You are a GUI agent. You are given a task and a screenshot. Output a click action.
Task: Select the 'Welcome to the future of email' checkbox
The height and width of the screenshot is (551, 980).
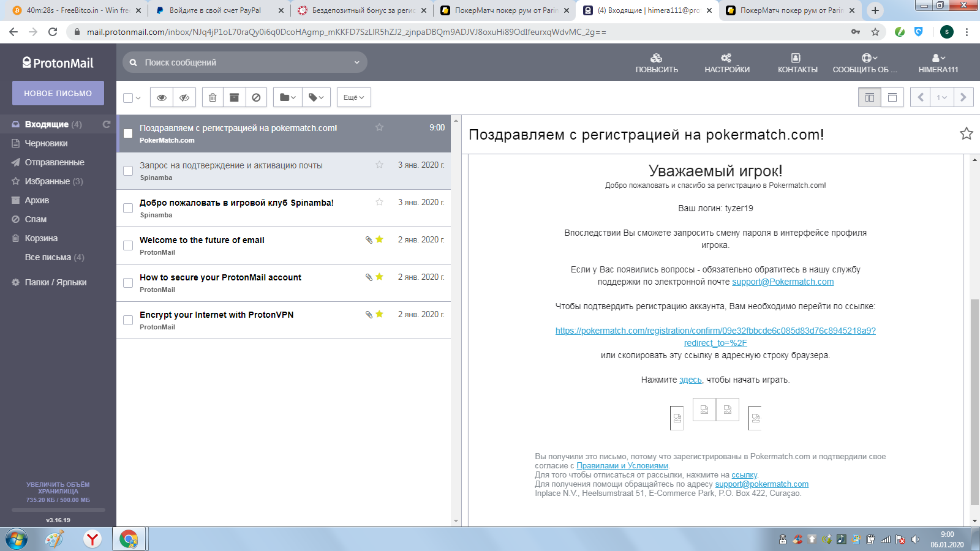pos(128,246)
